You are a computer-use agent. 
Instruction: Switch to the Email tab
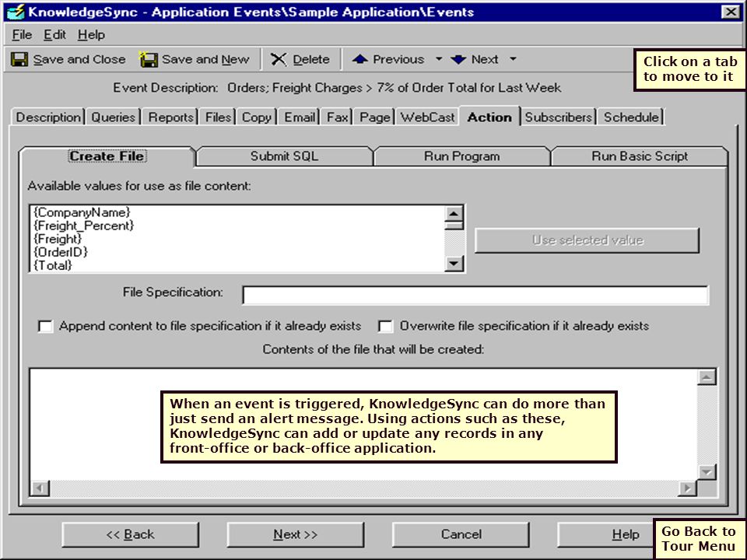[x=300, y=117]
